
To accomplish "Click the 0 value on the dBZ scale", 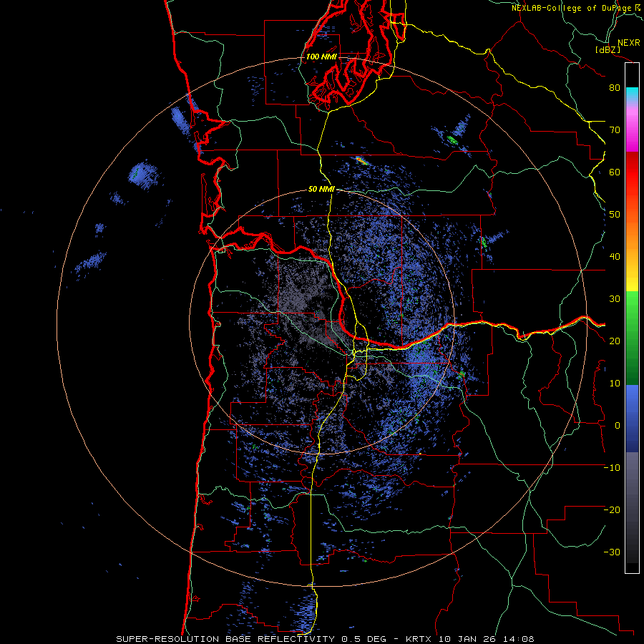I will point(618,426).
